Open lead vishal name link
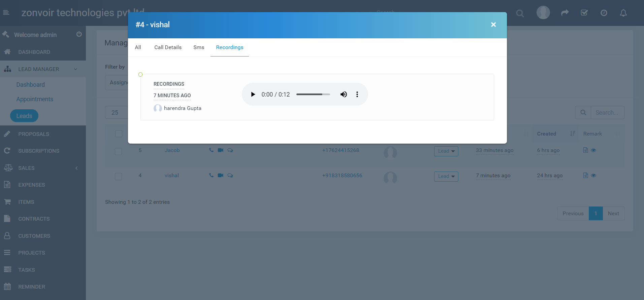The image size is (644, 300). point(172,176)
